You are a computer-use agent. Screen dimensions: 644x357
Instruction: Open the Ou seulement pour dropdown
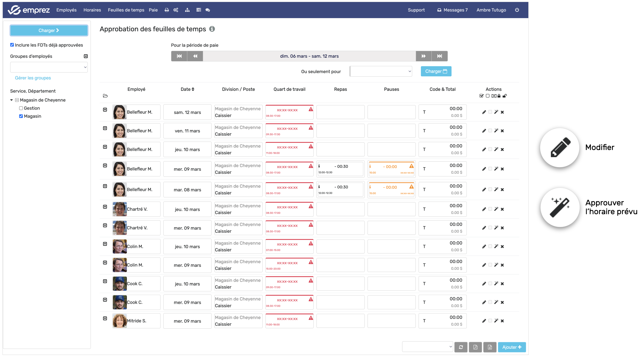[381, 71]
